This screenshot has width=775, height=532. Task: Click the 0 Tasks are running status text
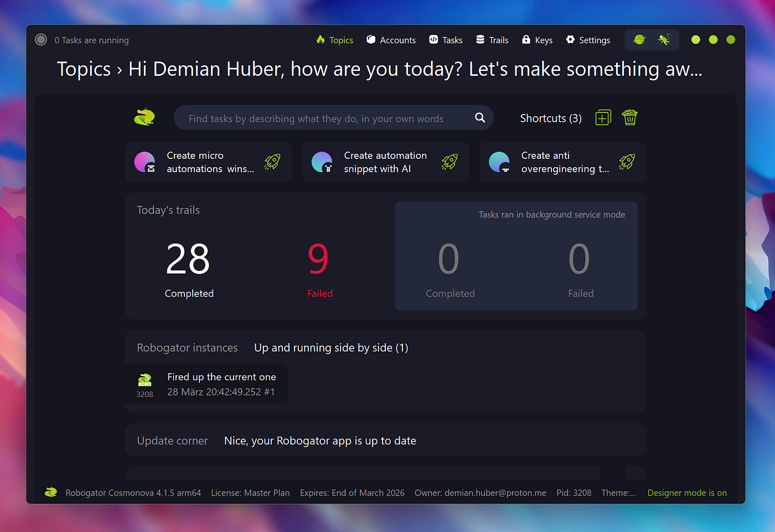pyautogui.click(x=91, y=40)
